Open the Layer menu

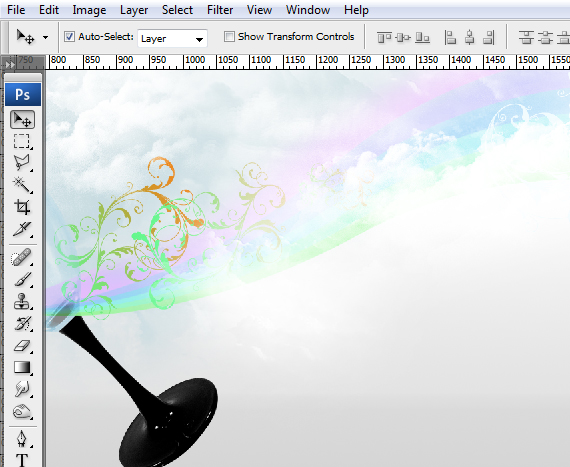click(x=134, y=10)
